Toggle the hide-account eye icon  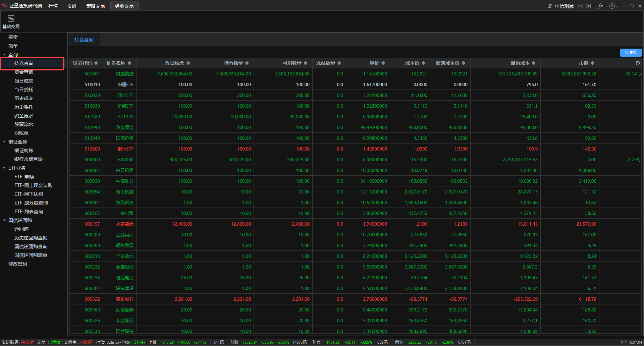(550, 6)
